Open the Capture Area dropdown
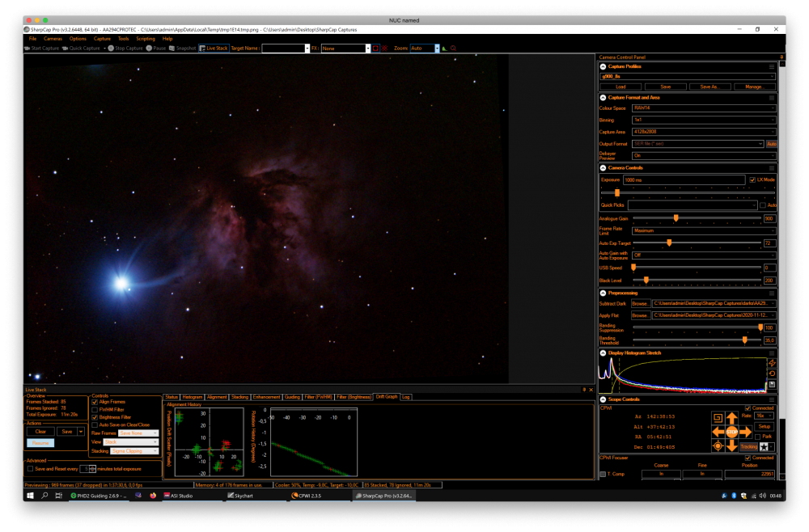This screenshot has width=809, height=532. click(704, 132)
